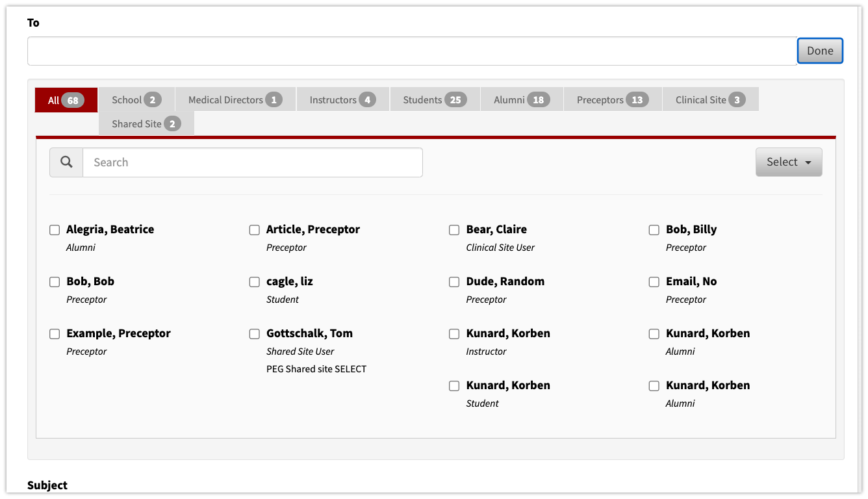Click into the Search input box
Screen dimensions: 868x499
click(253, 162)
